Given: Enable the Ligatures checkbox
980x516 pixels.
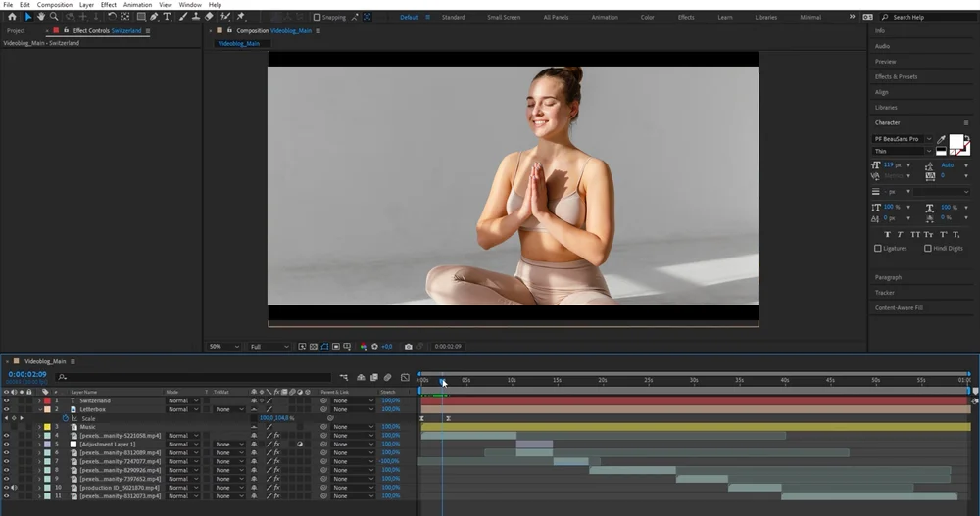Looking at the screenshot, I should pyautogui.click(x=878, y=248).
